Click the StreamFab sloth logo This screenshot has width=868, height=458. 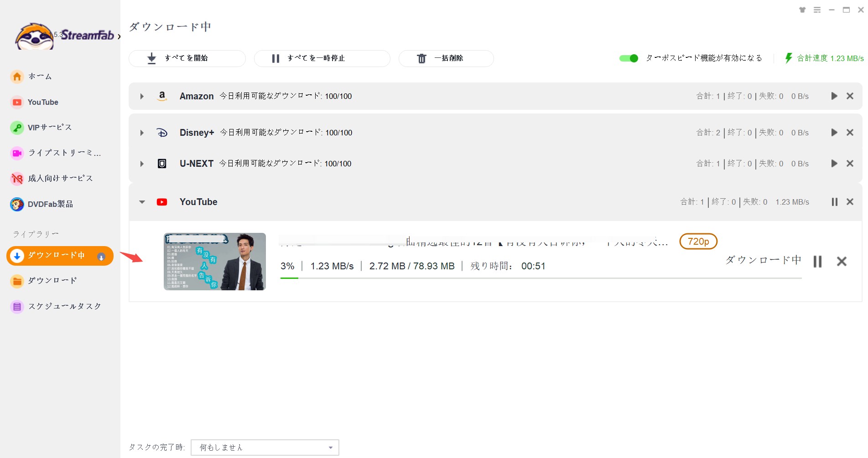tap(35, 36)
